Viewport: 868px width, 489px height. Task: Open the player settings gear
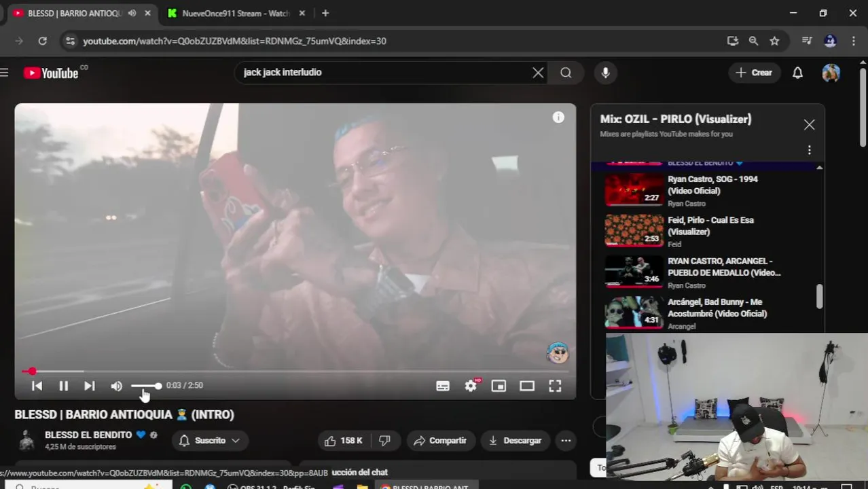pos(471,386)
